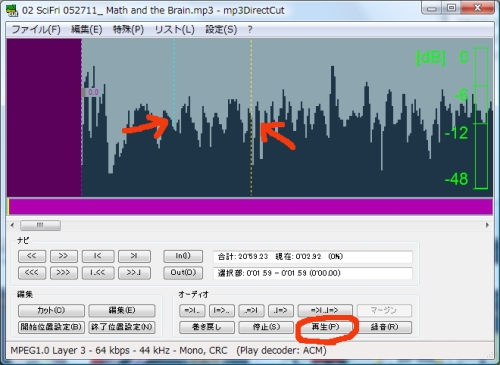Image resolution: width=500 pixels, height=365 pixels.
Task: Click the In(I) button
Action: point(183,256)
